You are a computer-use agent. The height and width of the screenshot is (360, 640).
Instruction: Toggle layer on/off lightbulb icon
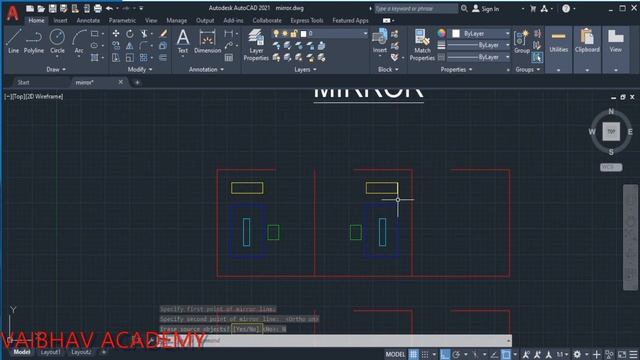click(276, 33)
